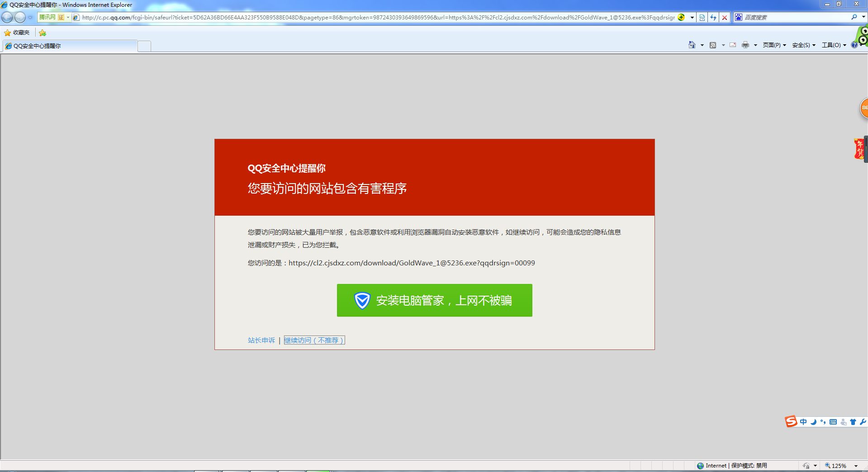Expand the zoom level dropdown arrow
Screen dimensions: 868x472
click(856, 466)
